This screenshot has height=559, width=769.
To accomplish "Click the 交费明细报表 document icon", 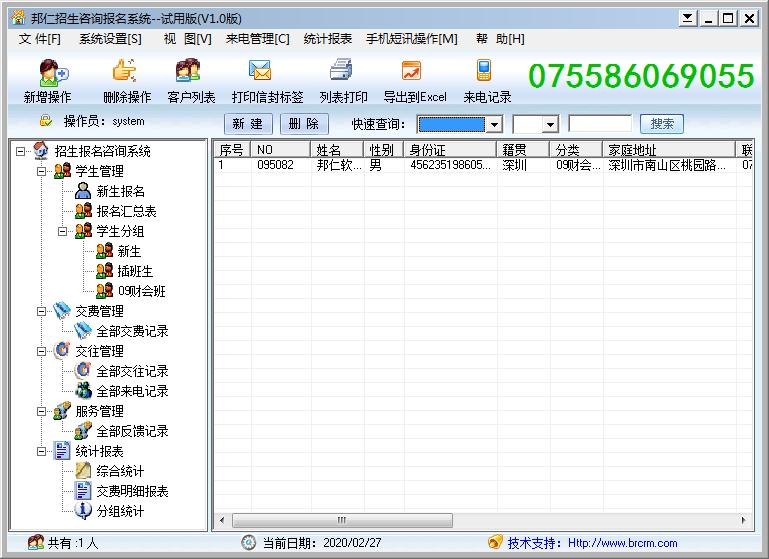I will point(83,491).
